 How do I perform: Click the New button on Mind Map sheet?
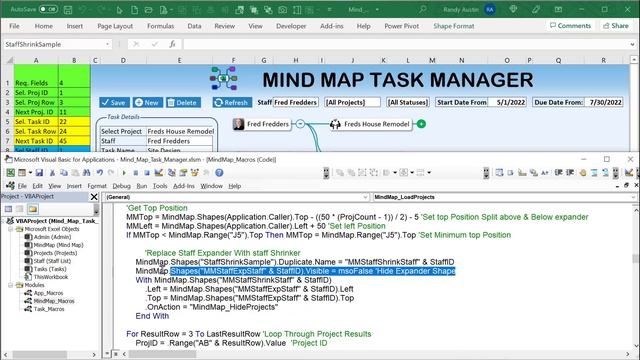[x=147, y=102]
